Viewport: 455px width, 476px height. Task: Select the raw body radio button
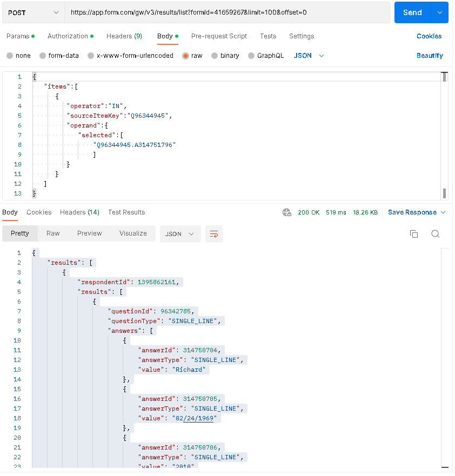point(186,56)
